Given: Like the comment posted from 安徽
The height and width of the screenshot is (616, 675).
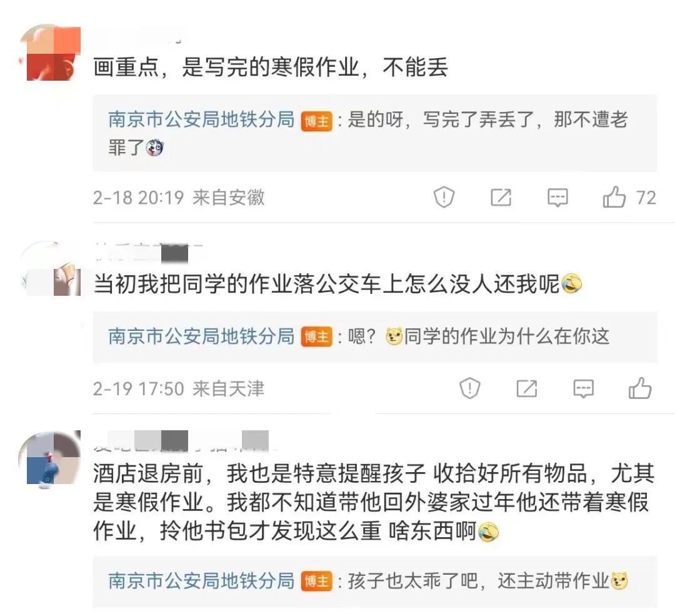Looking at the screenshot, I should tap(614, 197).
